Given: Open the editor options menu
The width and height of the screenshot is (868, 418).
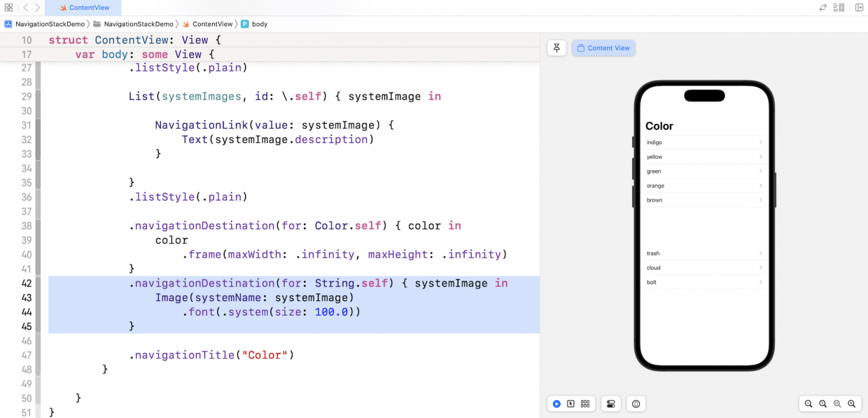Looking at the screenshot, I should coord(839,8).
